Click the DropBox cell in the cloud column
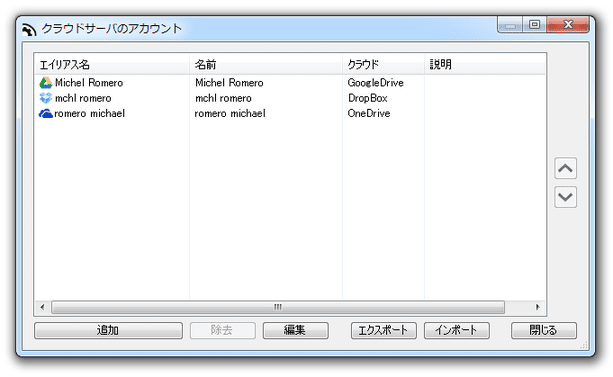Image resolution: width=613 pixels, height=377 pixels. point(367,98)
